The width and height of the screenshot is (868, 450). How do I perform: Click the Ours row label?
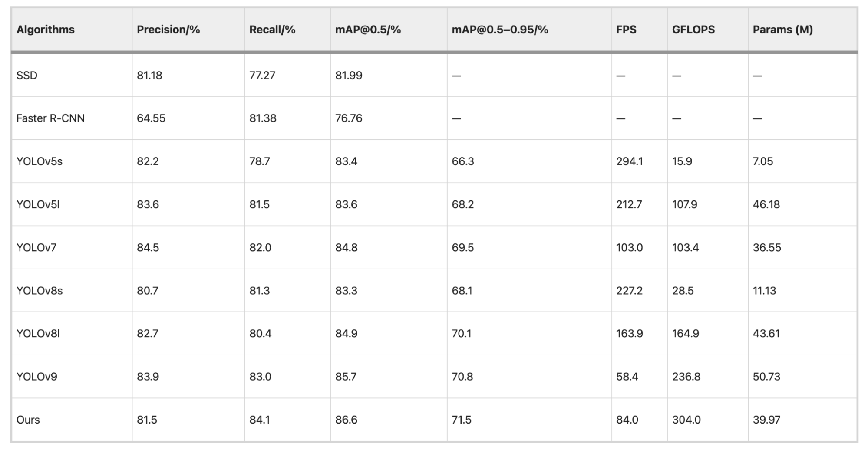coord(28,420)
